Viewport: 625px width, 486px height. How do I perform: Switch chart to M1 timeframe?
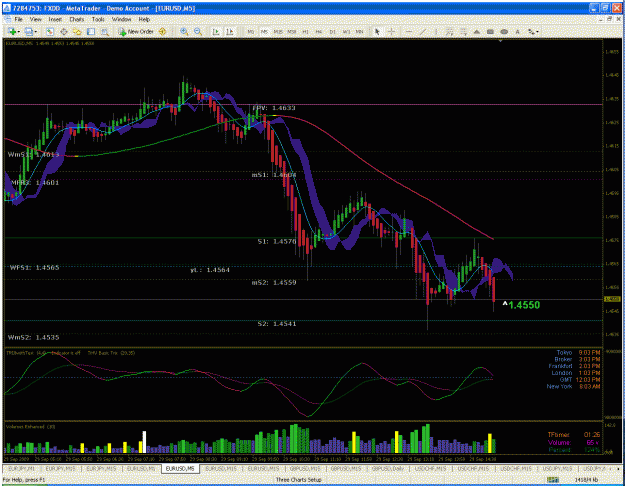[x=251, y=31]
